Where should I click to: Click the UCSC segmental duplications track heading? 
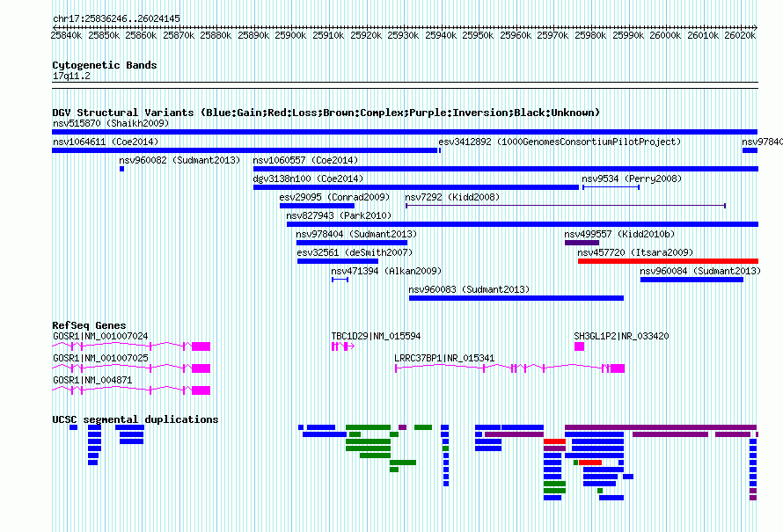(x=135, y=419)
